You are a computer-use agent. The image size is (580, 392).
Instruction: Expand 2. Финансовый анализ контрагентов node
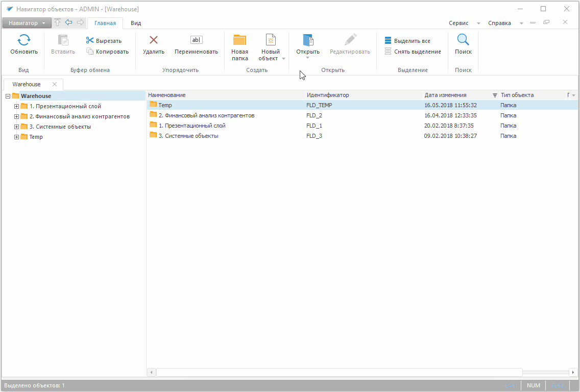(x=16, y=116)
